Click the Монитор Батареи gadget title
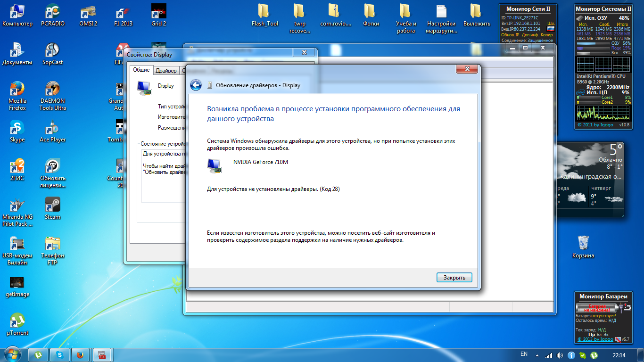 pyautogui.click(x=603, y=296)
